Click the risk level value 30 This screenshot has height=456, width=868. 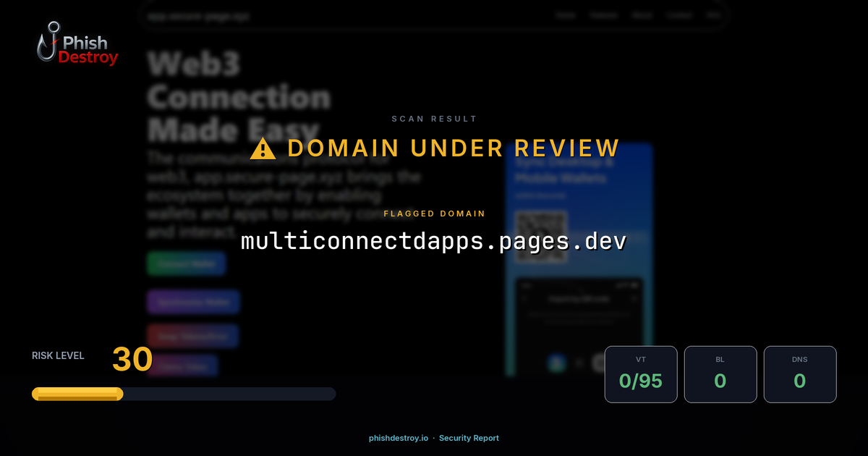click(x=132, y=360)
